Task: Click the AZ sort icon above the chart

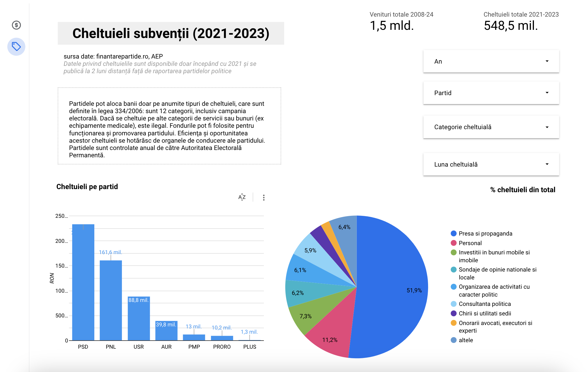Action: pos(242,197)
